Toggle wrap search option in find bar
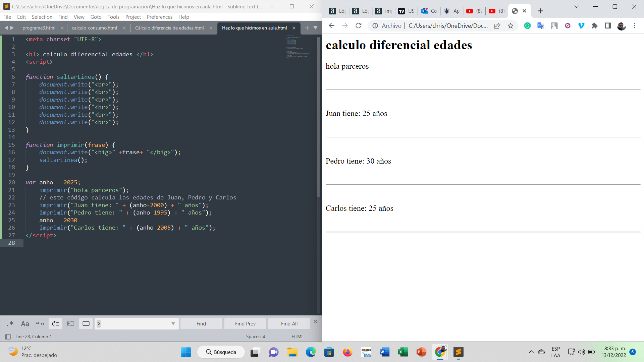The image size is (644, 362). coord(56,323)
